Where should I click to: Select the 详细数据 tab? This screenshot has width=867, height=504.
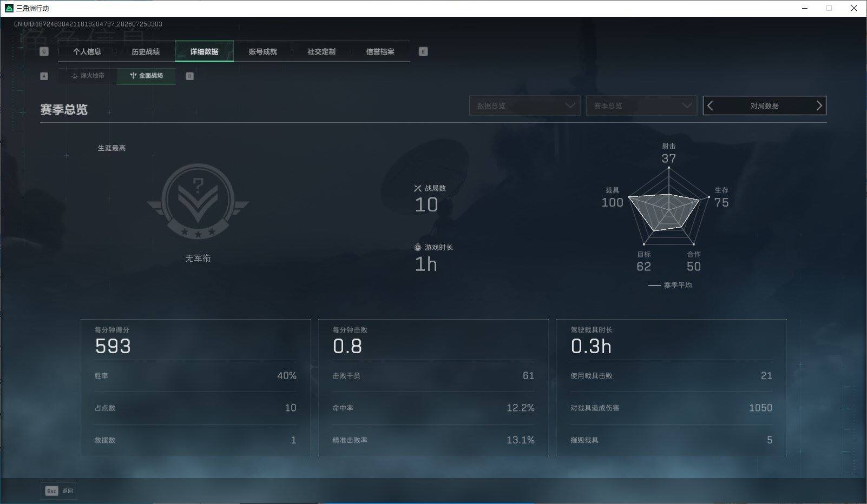[x=205, y=52]
